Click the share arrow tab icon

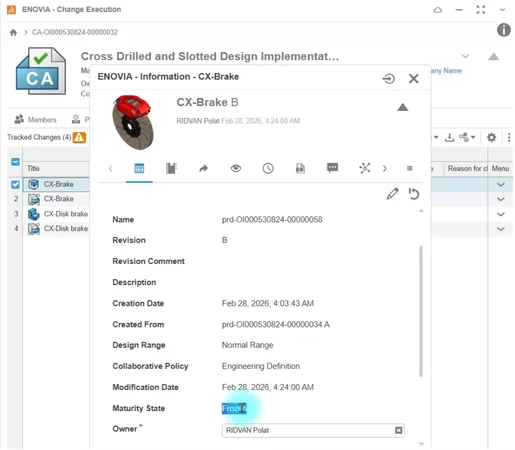[x=203, y=168]
